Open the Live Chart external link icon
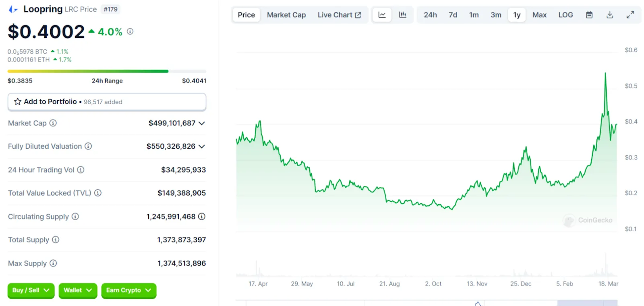The width and height of the screenshot is (644, 306). tap(358, 14)
